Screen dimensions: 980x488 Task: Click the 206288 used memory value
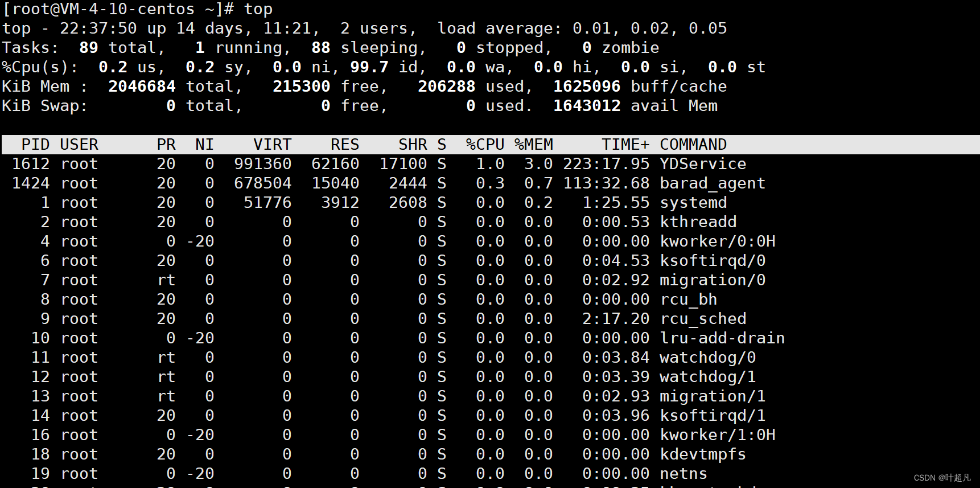[447, 87]
